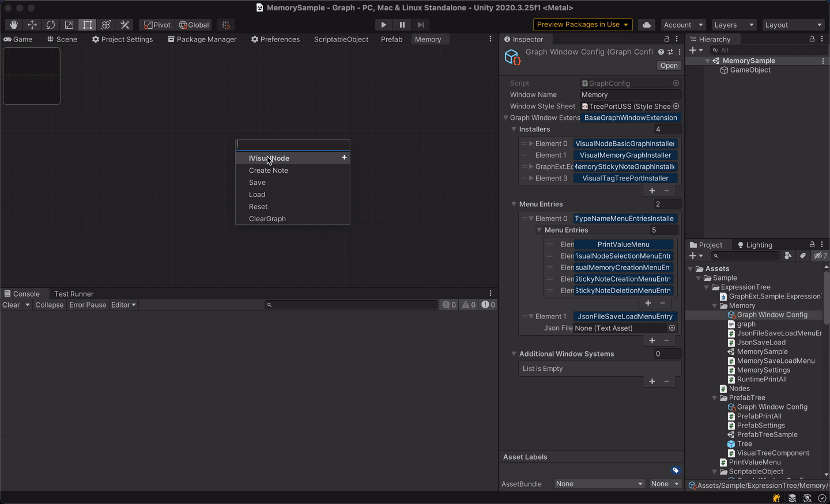Open auto generate lighting status icon
Image resolution: width=830 pixels, height=504 pixels.
coord(808,498)
